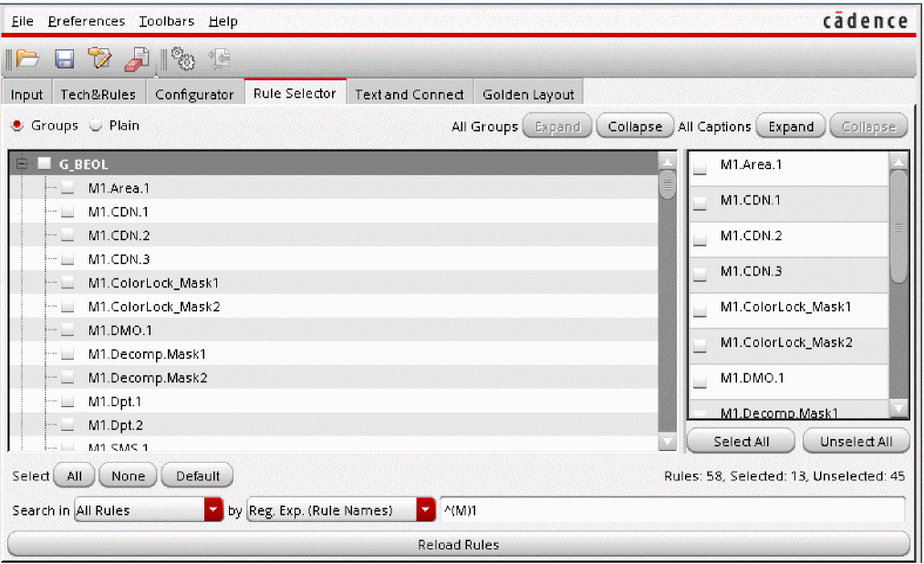Click the Select All button
The height and width of the screenshot is (564, 924).
coord(741,442)
